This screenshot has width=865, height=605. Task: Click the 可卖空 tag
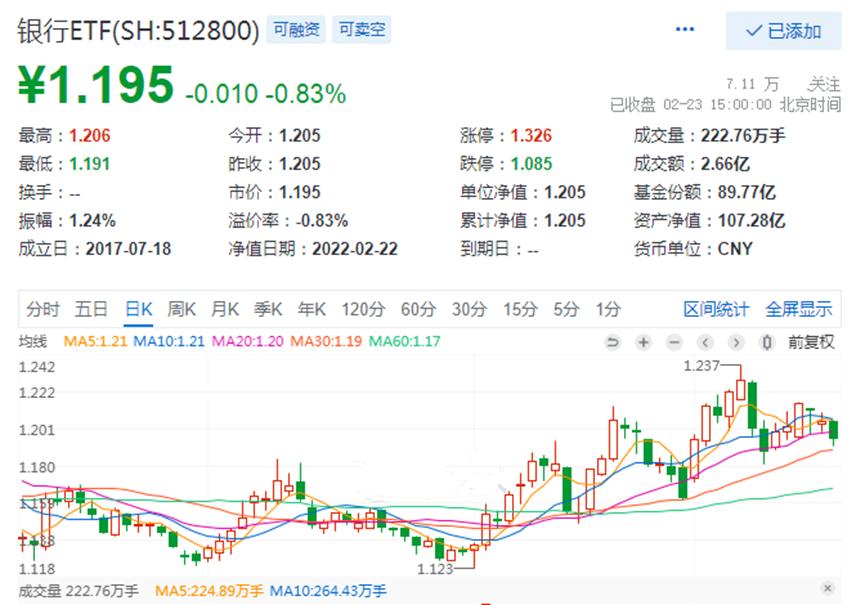click(361, 30)
